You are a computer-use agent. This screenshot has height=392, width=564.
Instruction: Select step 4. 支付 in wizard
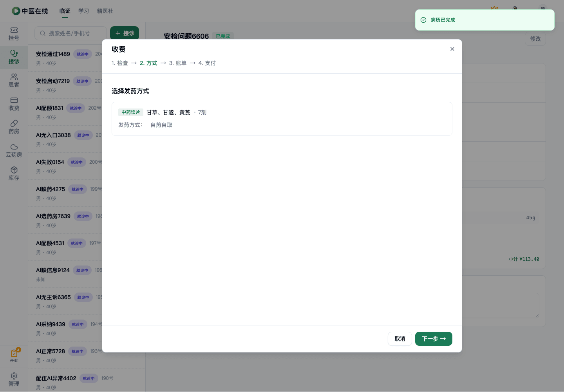click(x=207, y=63)
